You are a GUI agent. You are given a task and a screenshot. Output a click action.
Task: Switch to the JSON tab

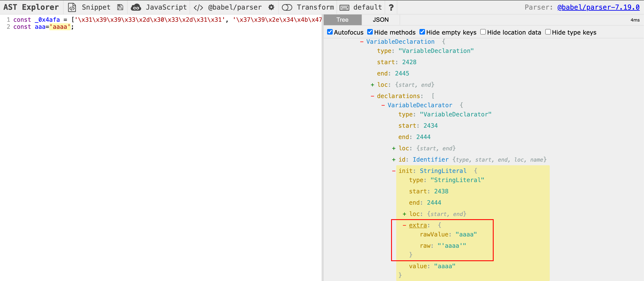coord(380,20)
